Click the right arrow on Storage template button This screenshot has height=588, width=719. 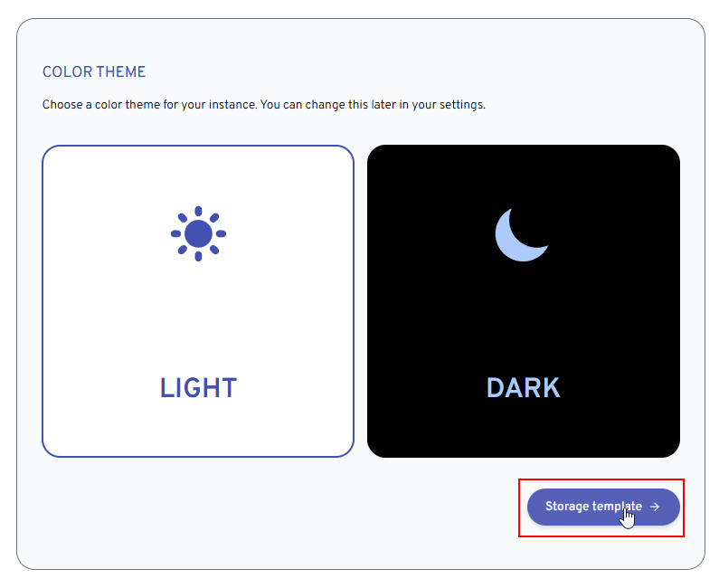pos(655,507)
